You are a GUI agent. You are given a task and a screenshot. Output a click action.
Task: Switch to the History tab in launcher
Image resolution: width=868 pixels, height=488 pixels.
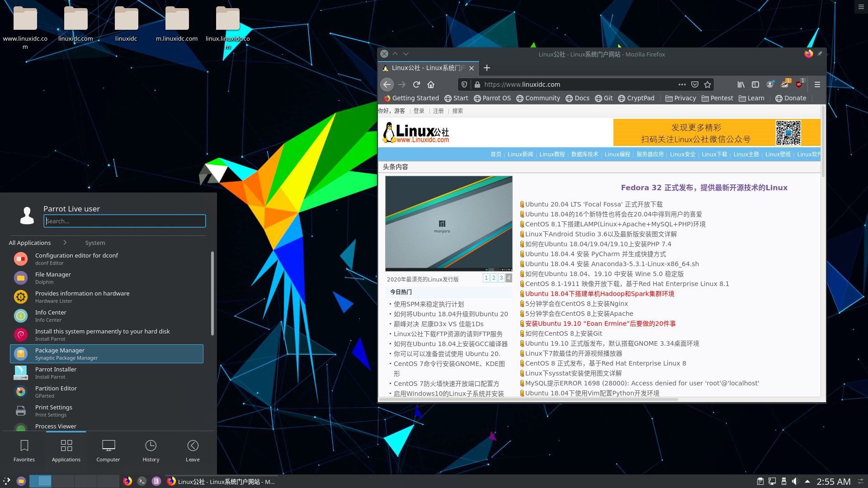151,450
